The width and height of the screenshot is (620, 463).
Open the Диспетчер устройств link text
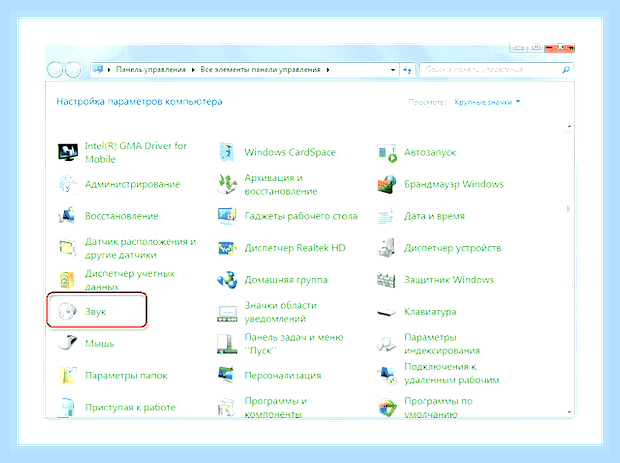[452, 248]
